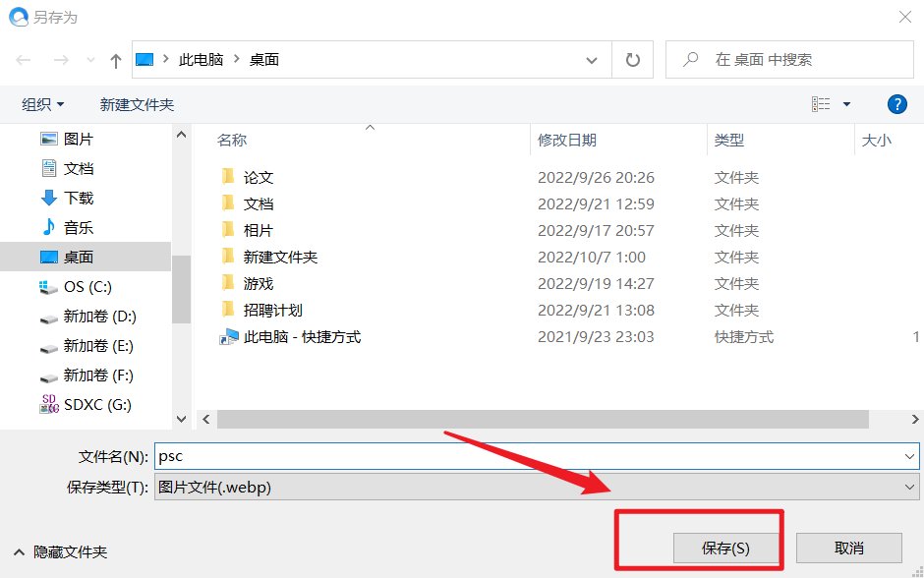Sort files by clicking the 修改日期 column header
924x578 pixels.
[569, 140]
